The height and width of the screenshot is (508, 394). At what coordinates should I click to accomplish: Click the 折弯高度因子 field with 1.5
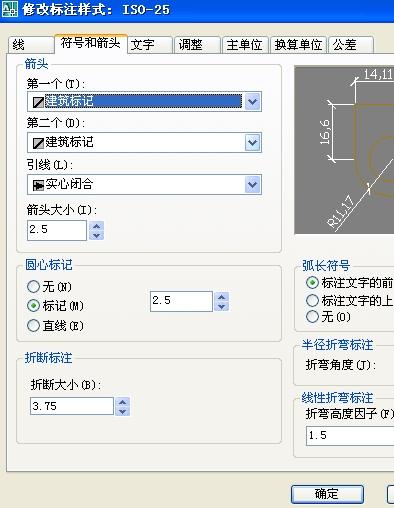[x=350, y=436]
